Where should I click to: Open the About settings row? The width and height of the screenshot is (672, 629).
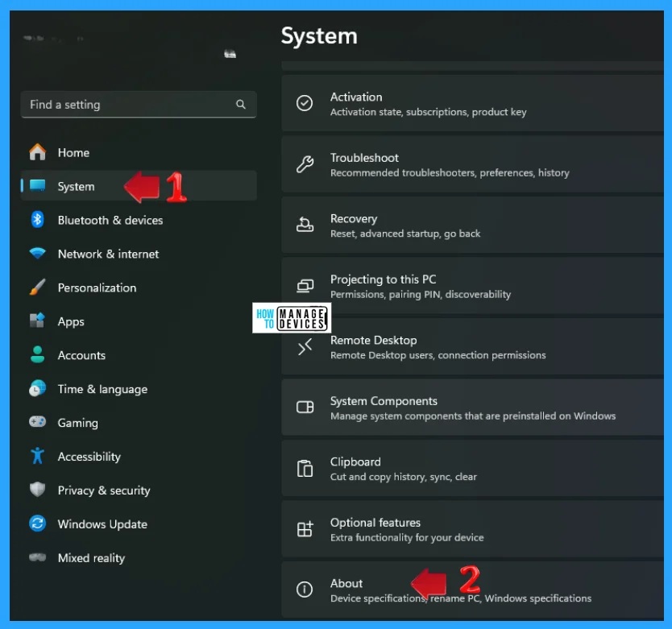472,590
